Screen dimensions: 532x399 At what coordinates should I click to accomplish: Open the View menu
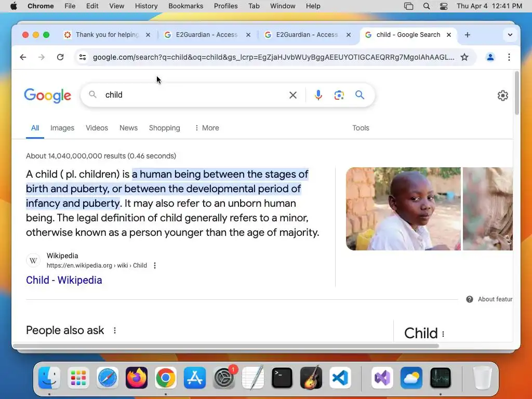pos(116,6)
